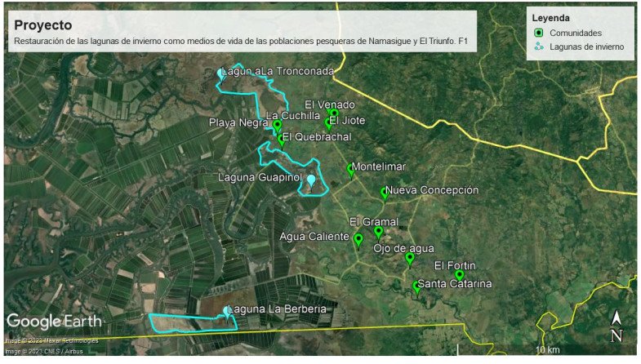The image size is (641, 364).
Task: Select the Santa Catarina placemark pin
Action: [416, 286]
